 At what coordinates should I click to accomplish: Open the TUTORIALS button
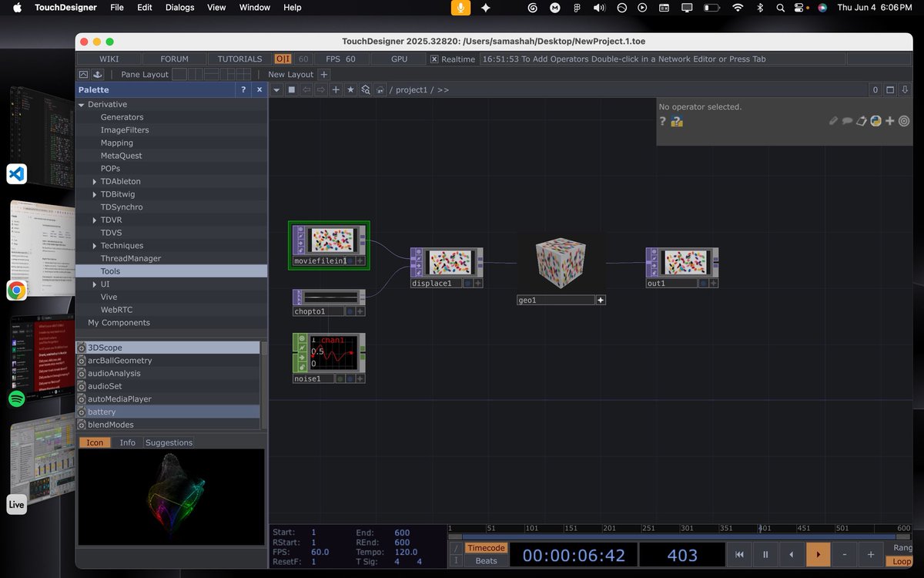[x=239, y=59]
